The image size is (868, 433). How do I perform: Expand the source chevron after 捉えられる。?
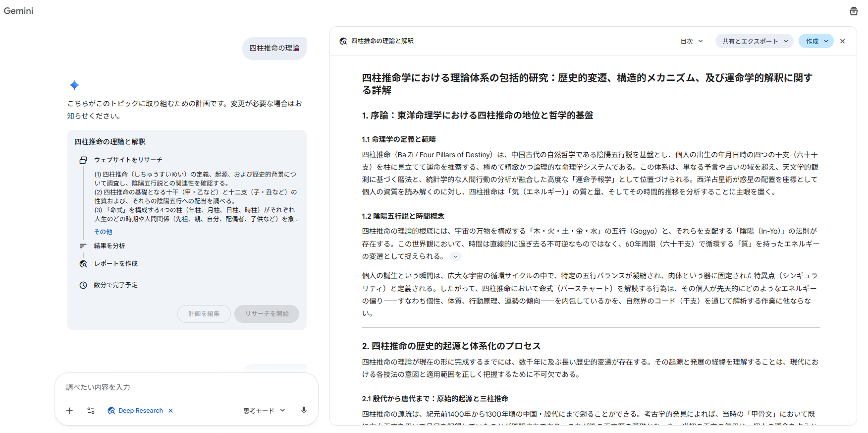[455, 256]
